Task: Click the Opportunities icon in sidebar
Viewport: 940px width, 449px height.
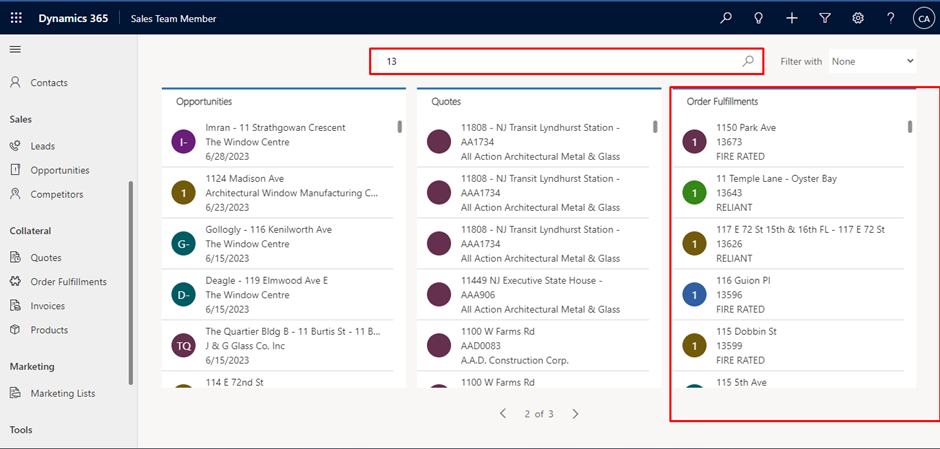Action: click(16, 170)
